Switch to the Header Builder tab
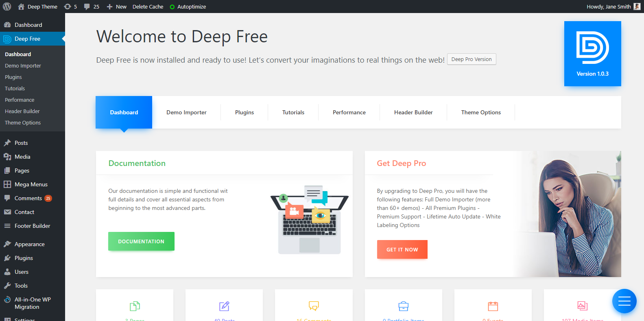 coord(413,112)
